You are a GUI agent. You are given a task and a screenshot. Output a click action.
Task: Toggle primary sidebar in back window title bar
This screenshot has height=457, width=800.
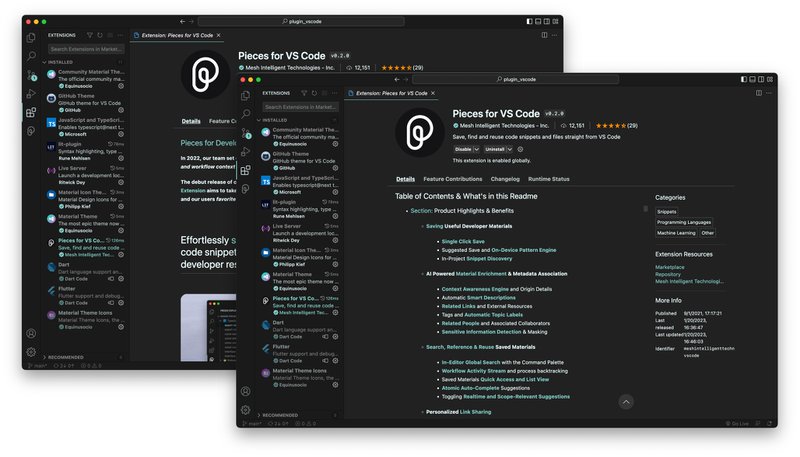tap(530, 21)
